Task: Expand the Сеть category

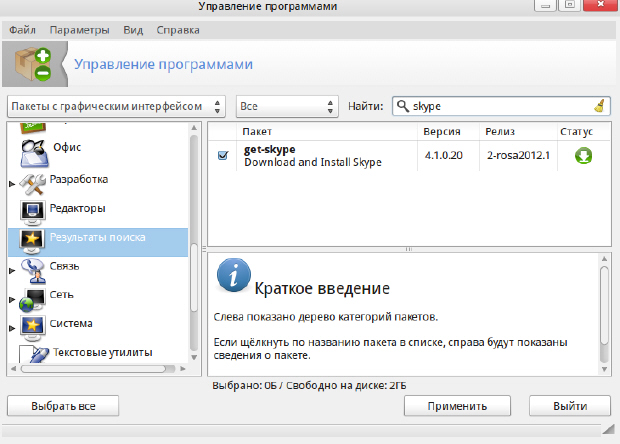Action: [12, 300]
